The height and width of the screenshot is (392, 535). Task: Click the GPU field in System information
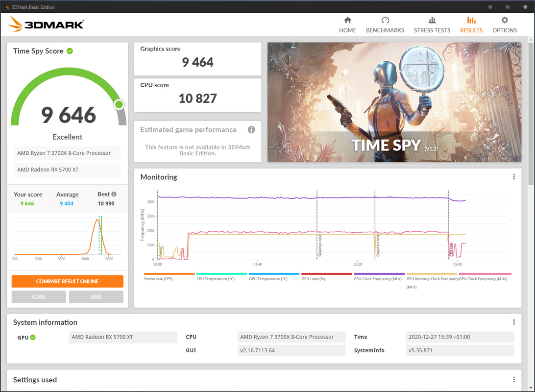click(123, 337)
